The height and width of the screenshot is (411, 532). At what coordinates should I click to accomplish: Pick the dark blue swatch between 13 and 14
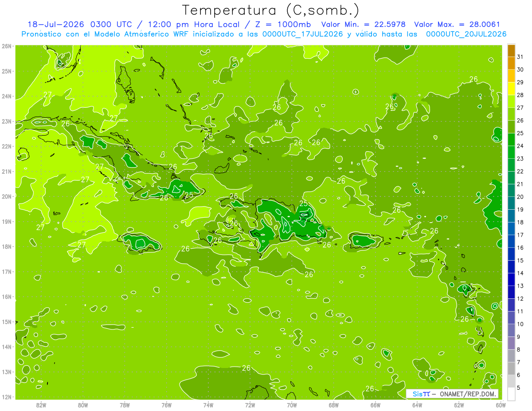(x=511, y=279)
